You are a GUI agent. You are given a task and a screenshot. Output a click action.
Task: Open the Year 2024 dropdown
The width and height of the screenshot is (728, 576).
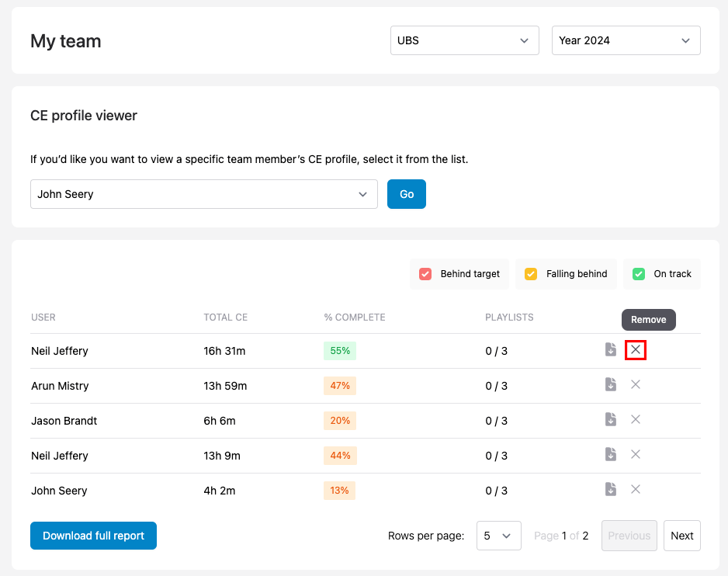[x=626, y=40]
